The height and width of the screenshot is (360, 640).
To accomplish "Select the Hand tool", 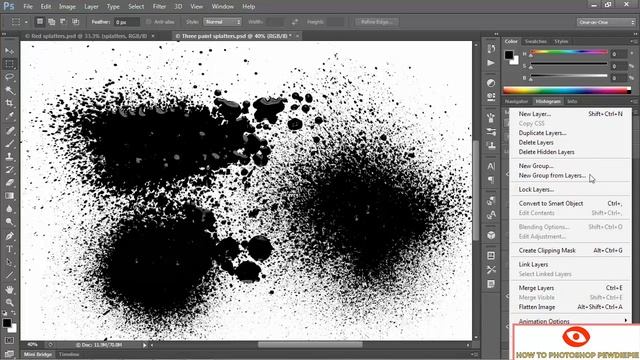I will [x=9, y=289].
